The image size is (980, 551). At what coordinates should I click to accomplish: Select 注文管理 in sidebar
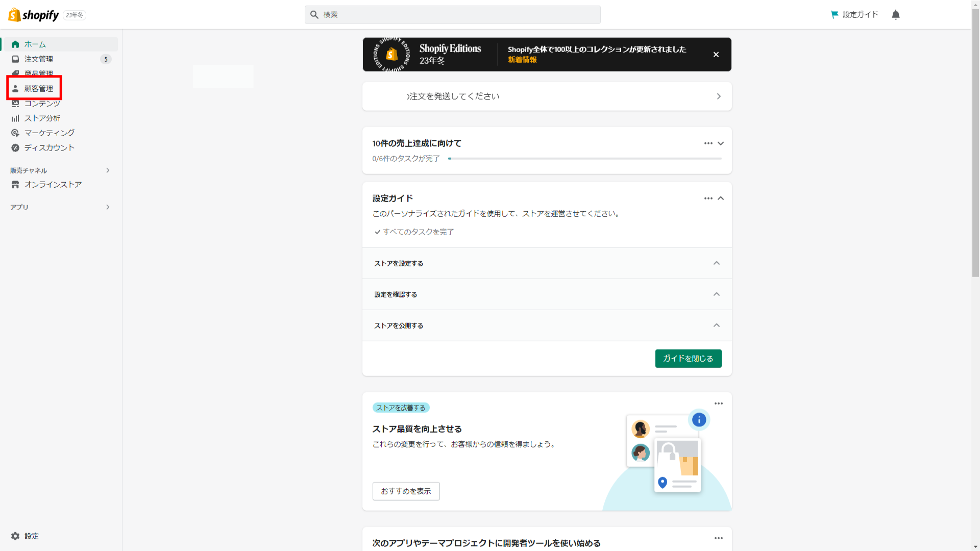[39, 59]
